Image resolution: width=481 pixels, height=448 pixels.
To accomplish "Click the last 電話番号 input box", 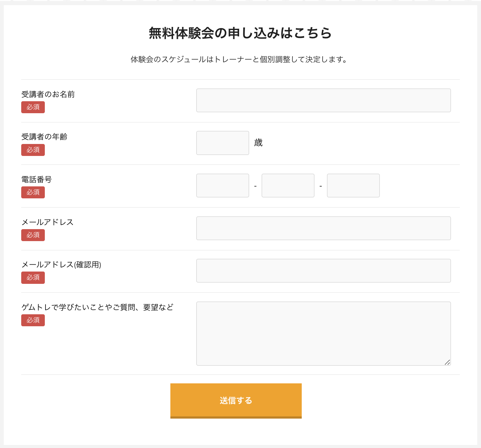I will (353, 185).
